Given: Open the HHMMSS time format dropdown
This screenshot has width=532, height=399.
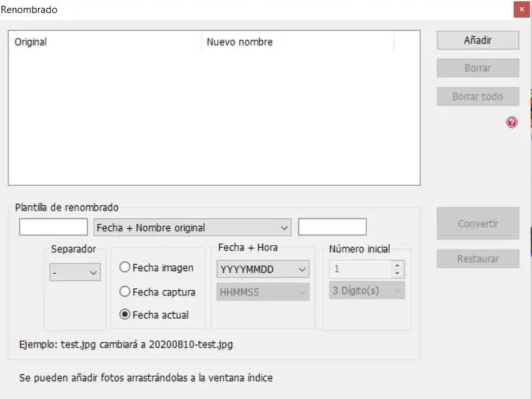Looking at the screenshot, I should point(263,292).
